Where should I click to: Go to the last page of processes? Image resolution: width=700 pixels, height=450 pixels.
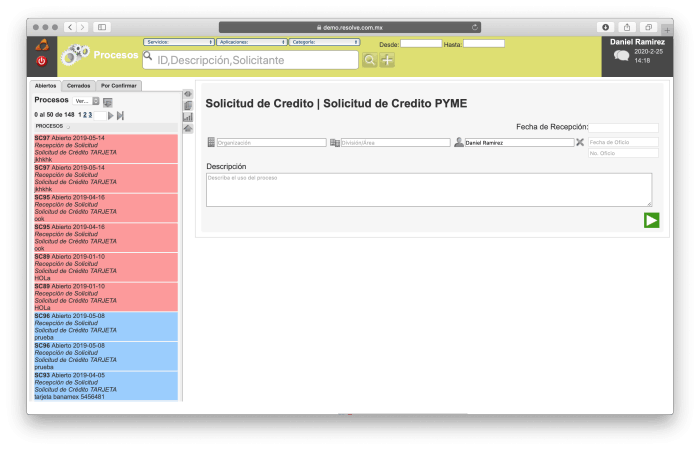click(x=121, y=115)
